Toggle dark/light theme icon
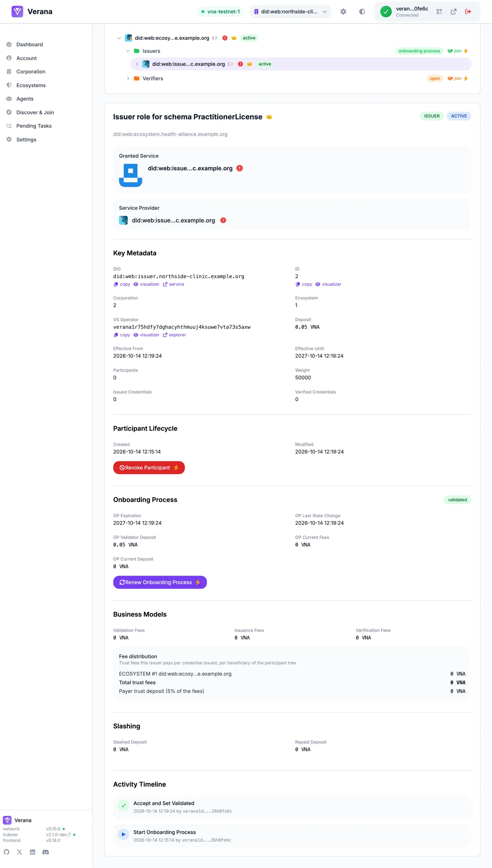 click(x=362, y=11)
